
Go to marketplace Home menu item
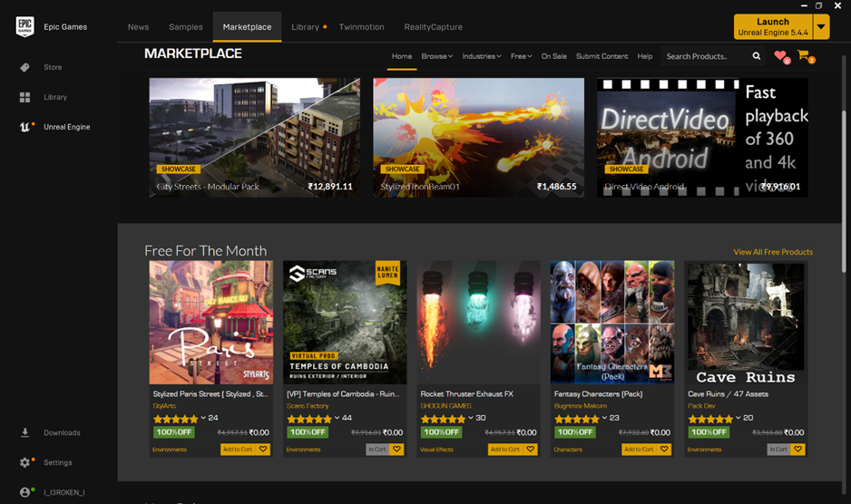[402, 56]
